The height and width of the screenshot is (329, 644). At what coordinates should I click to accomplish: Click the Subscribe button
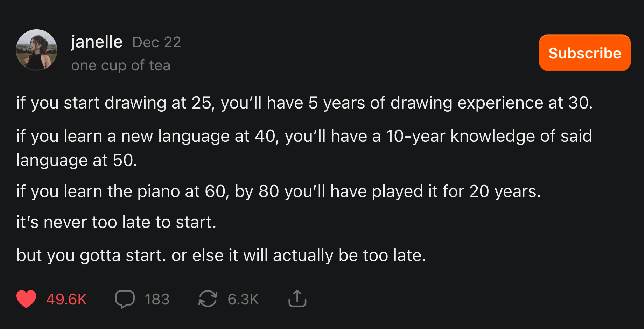584,53
